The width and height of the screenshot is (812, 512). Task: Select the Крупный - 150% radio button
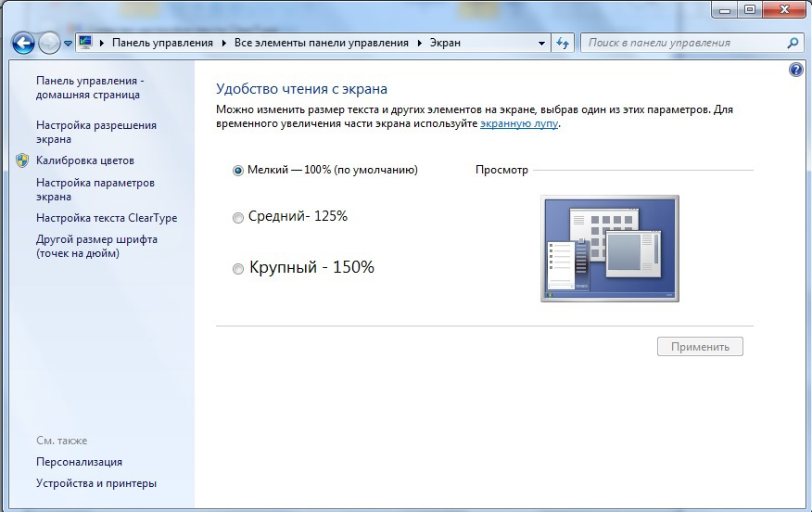pos(238,269)
